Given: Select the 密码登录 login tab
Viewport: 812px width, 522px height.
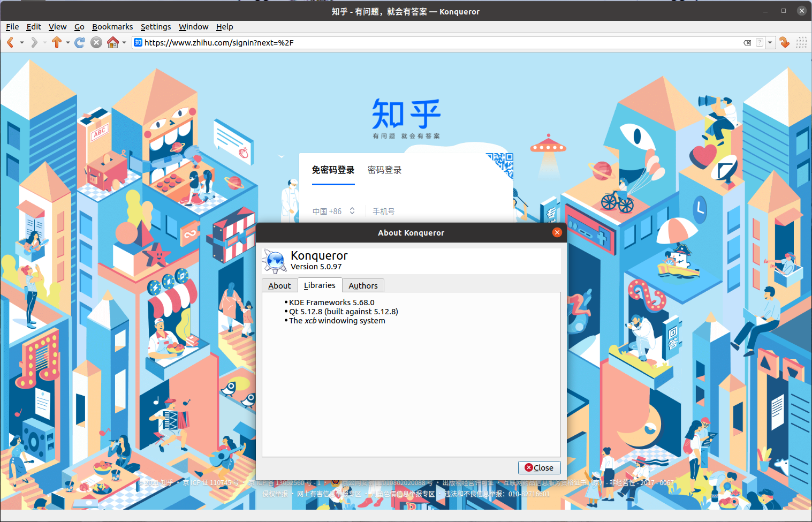Looking at the screenshot, I should 384,170.
